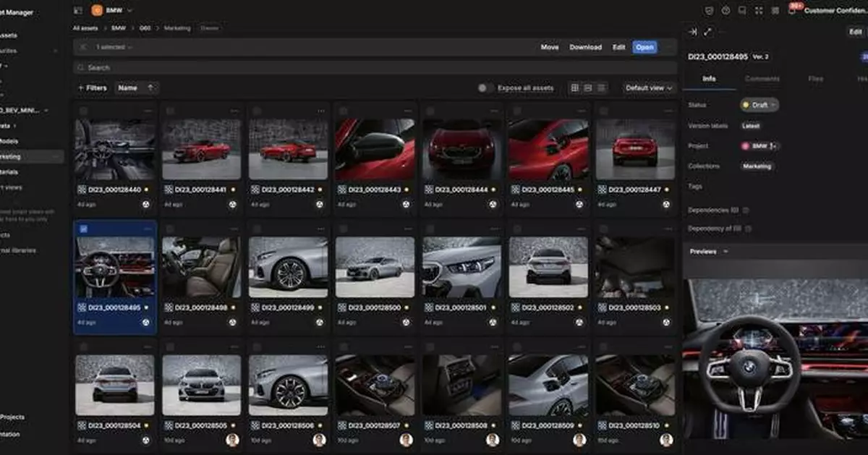The image size is (868, 455).
Task: Toggle the Expose all assets switch
Action: click(483, 87)
